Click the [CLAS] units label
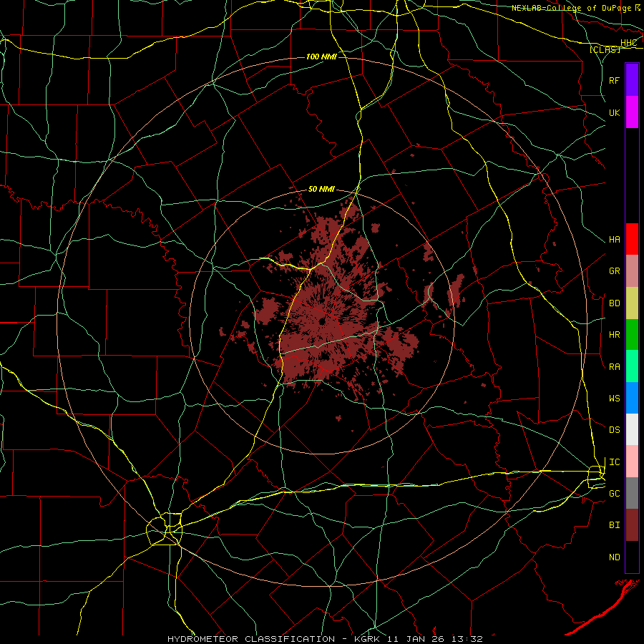The image size is (644, 644). point(605,49)
